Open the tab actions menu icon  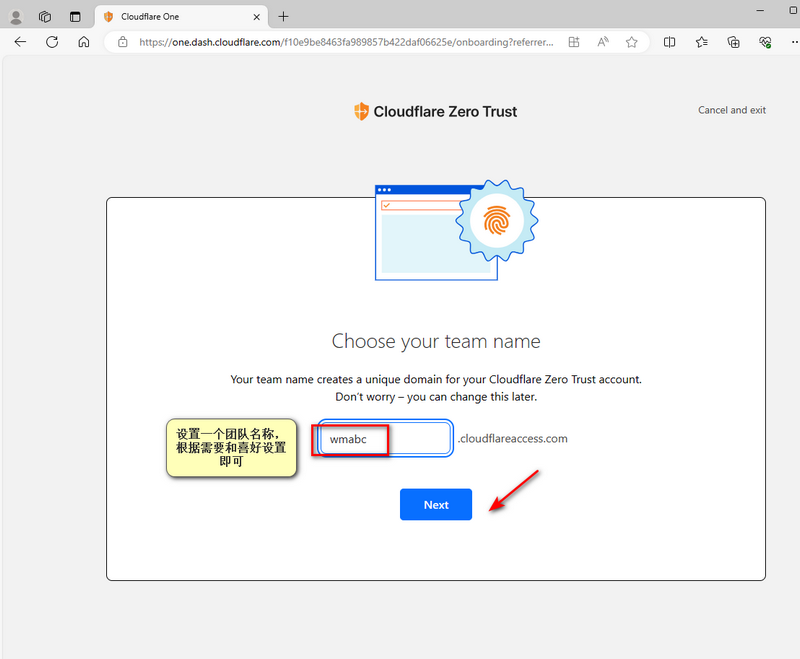tap(75, 17)
